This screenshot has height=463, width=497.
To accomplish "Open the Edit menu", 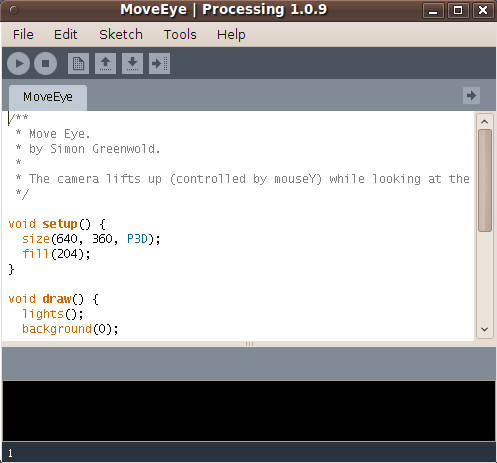I will tap(66, 35).
